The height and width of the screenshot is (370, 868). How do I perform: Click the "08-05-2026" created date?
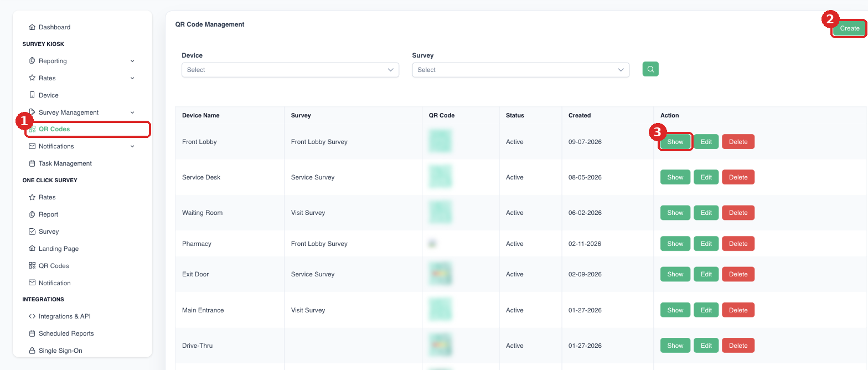(585, 177)
